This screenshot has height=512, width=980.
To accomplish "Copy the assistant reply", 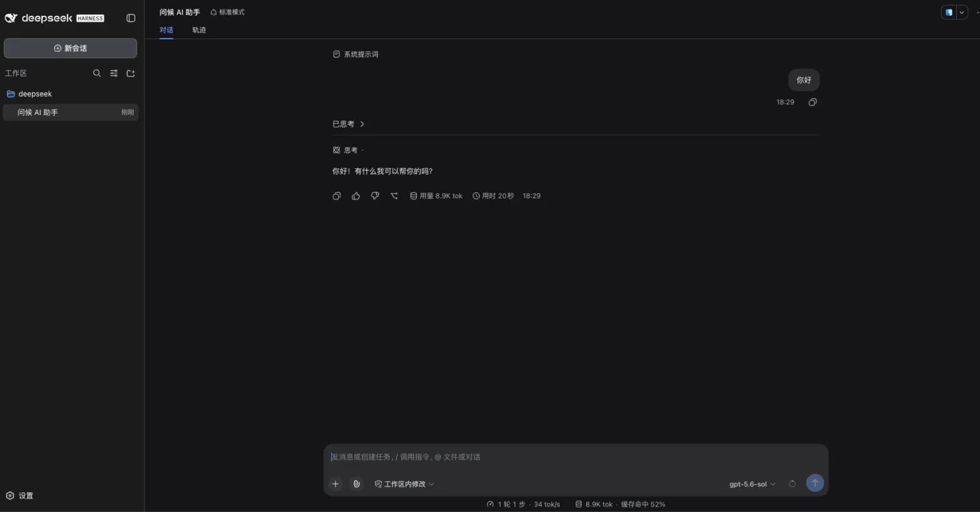I will click(x=337, y=196).
